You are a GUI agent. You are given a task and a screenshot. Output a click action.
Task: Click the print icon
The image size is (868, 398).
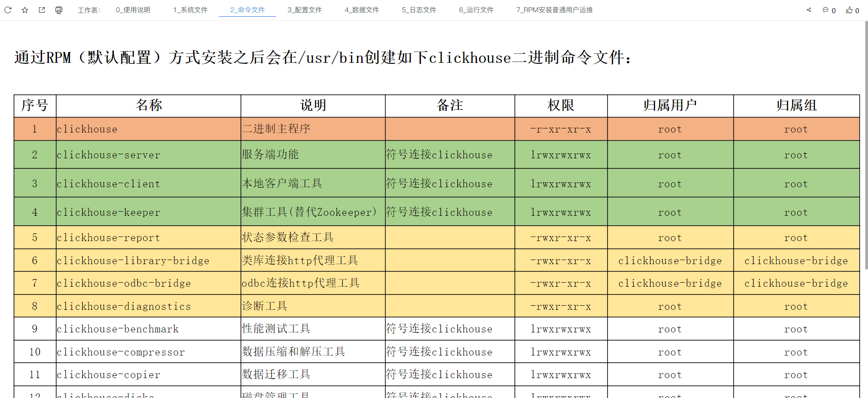click(x=59, y=10)
